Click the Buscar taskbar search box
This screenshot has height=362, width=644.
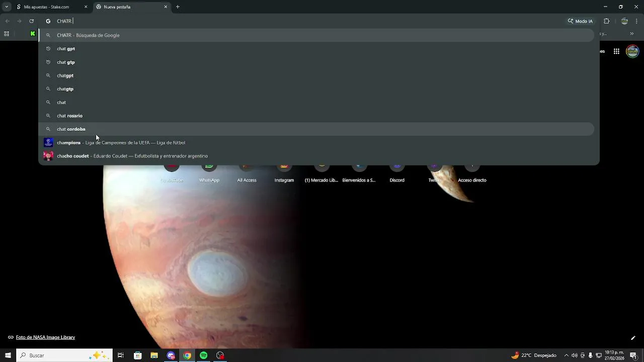click(x=64, y=355)
